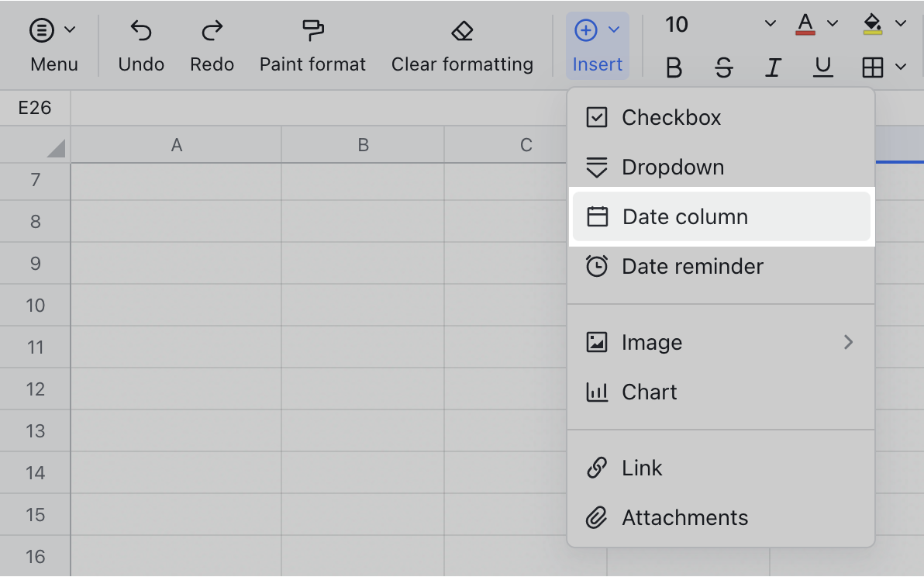
Task: Click Attachments in the Insert menu
Action: click(x=684, y=517)
